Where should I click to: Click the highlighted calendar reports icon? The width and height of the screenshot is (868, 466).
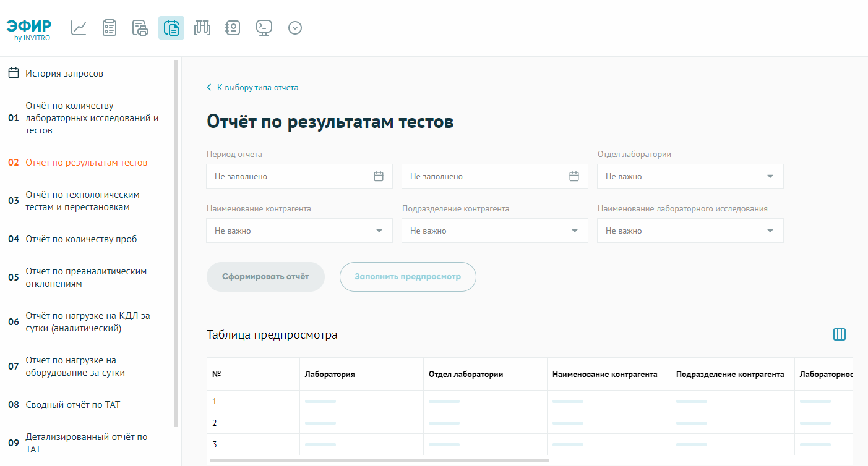[x=171, y=28]
